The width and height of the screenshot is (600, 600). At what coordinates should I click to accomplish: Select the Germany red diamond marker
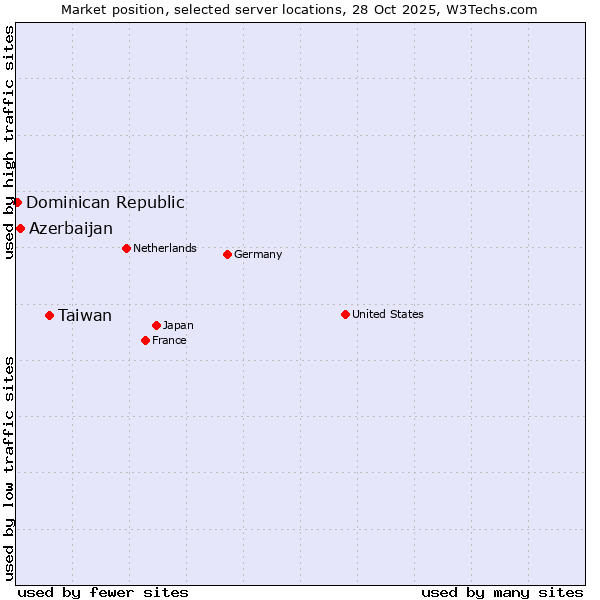click(x=227, y=254)
